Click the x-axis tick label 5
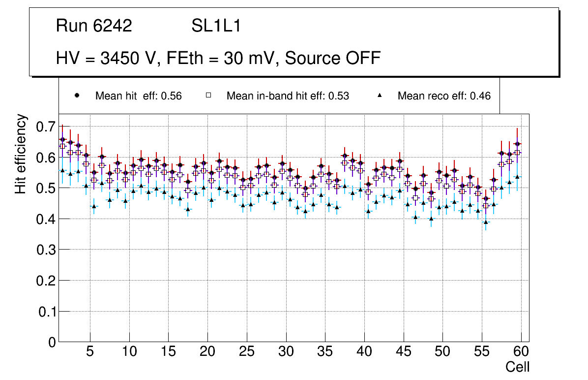Viewport: 588px width, 380px height. pyautogui.click(x=90, y=352)
